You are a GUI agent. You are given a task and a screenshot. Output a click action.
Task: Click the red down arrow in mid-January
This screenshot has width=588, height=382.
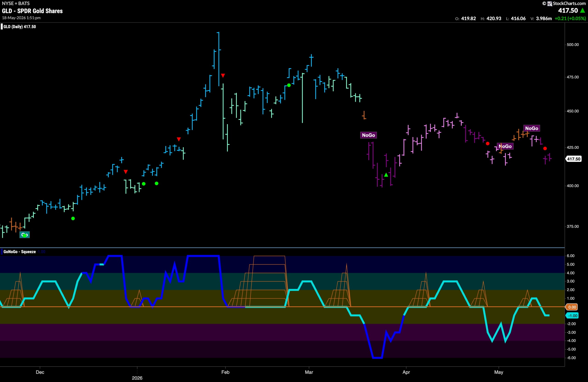pyautogui.click(x=179, y=139)
